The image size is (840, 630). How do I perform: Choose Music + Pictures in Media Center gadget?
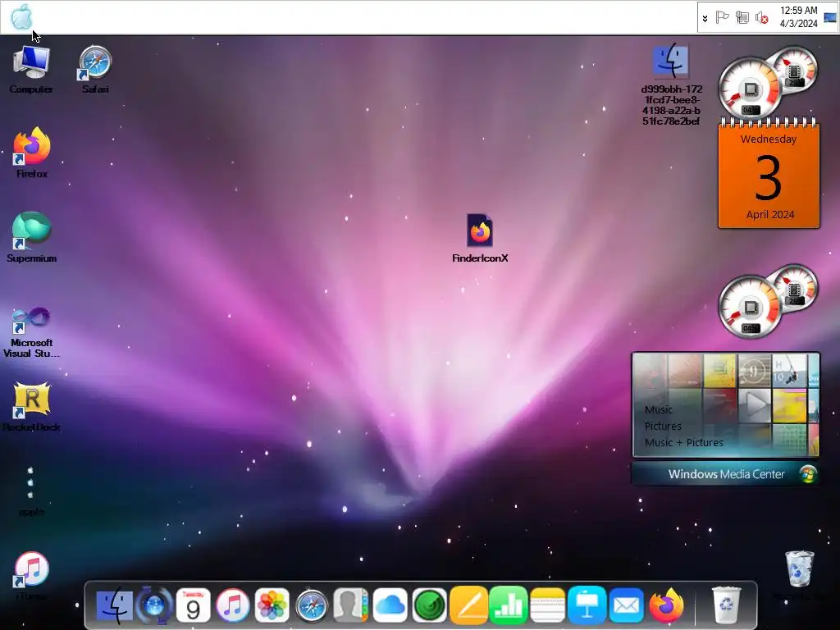point(684,442)
